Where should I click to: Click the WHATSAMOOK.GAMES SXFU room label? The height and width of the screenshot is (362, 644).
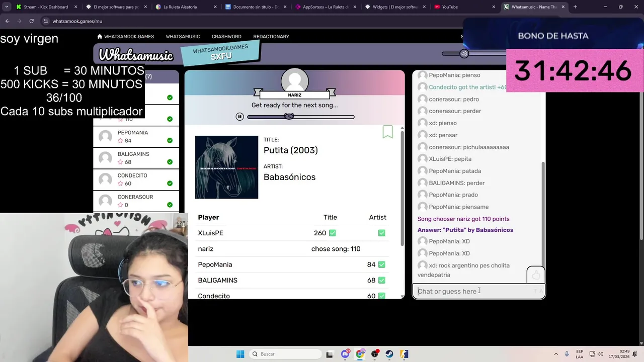click(221, 52)
